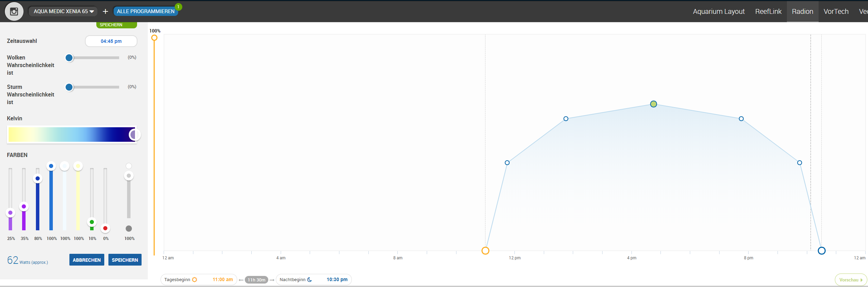Click the Wolken Wahrscheinlichkeit slider handle
This screenshot has width=868, height=287.
69,58
